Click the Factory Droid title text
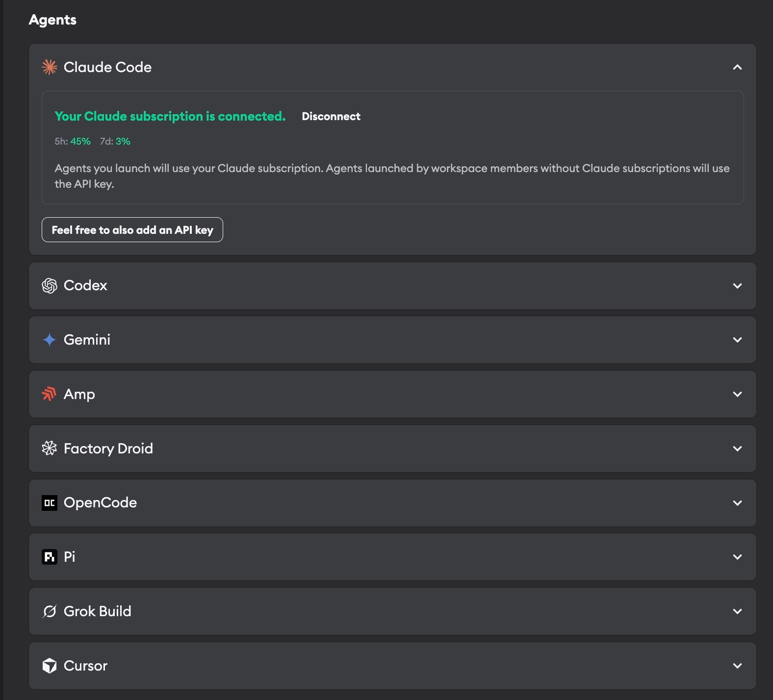This screenshot has height=700, width=773. point(108,449)
